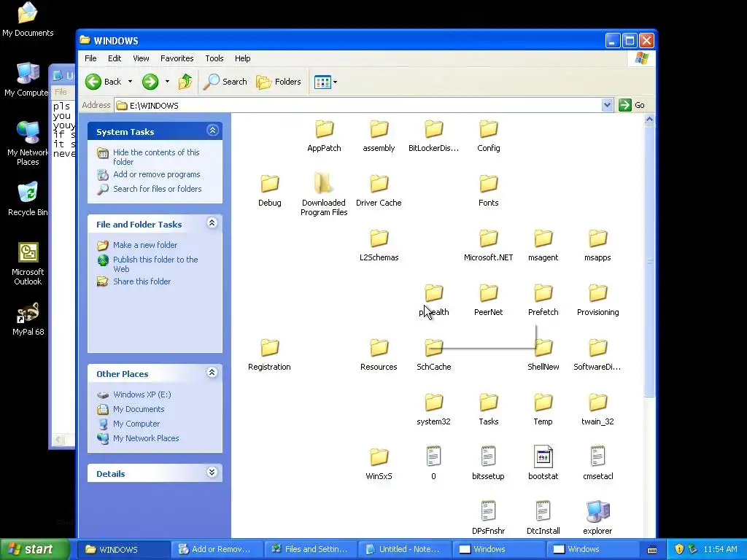The image size is (747, 560).
Task: Select the SoftwareDi... folder
Action: click(x=597, y=355)
